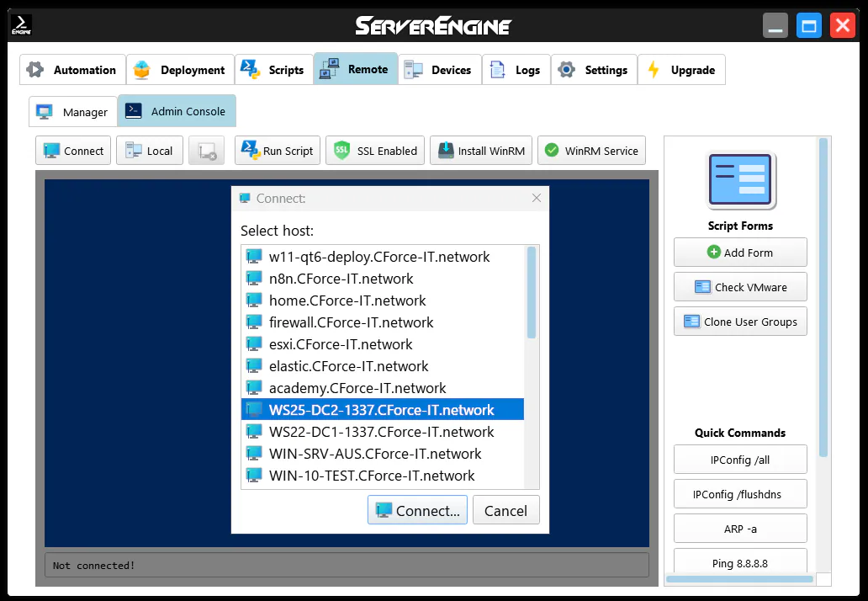This screenshot has width=868, height=601.
Task: Select WS22-DC1-1337.CForce-IT.network in host list
Action: (381, 432)
